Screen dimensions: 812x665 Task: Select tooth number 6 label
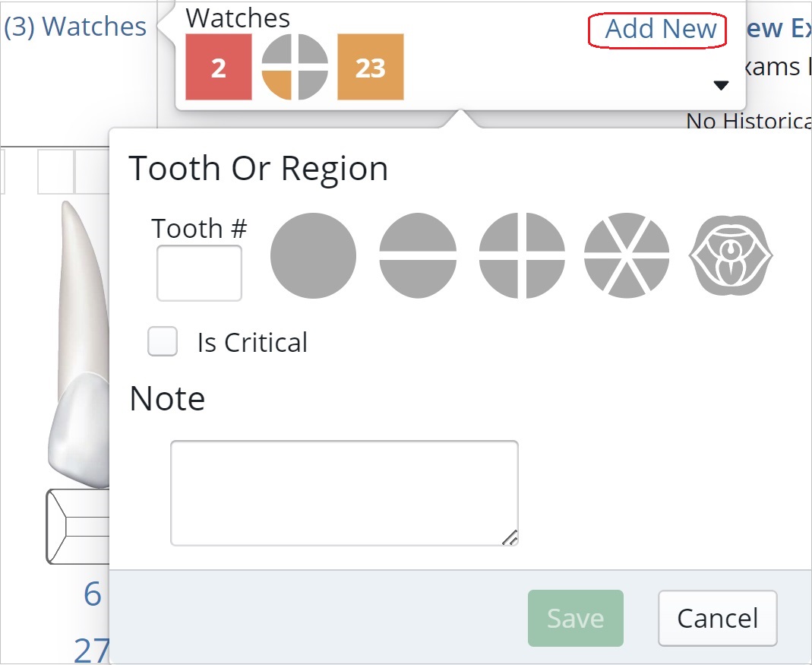(92, 595)
